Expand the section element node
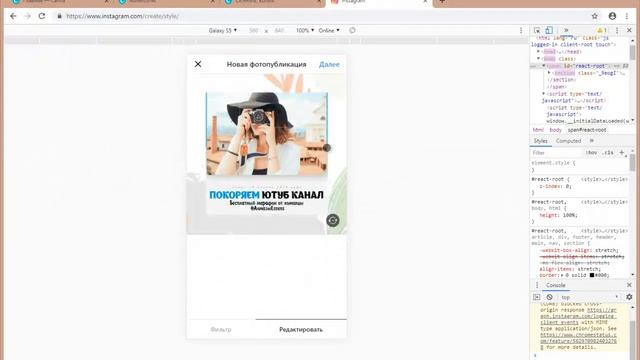This screenshot has height=360, width=640. 549,73
